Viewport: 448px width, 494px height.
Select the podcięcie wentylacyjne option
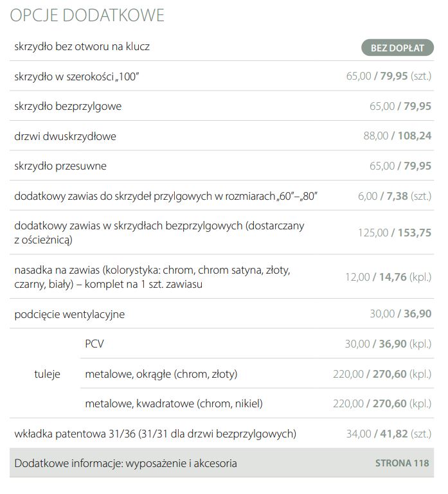pyautogui.click(x=69, y=314)
